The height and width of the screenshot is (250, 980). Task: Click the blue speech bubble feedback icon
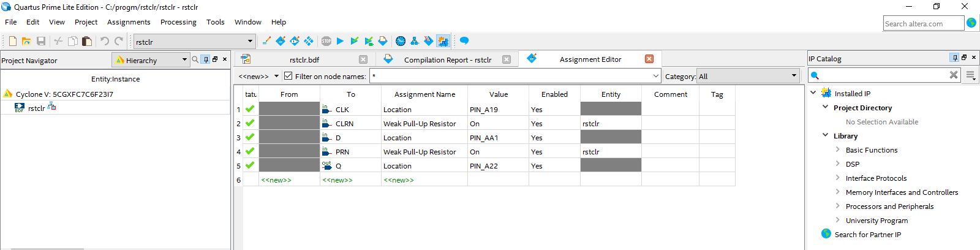pos(464,41)
